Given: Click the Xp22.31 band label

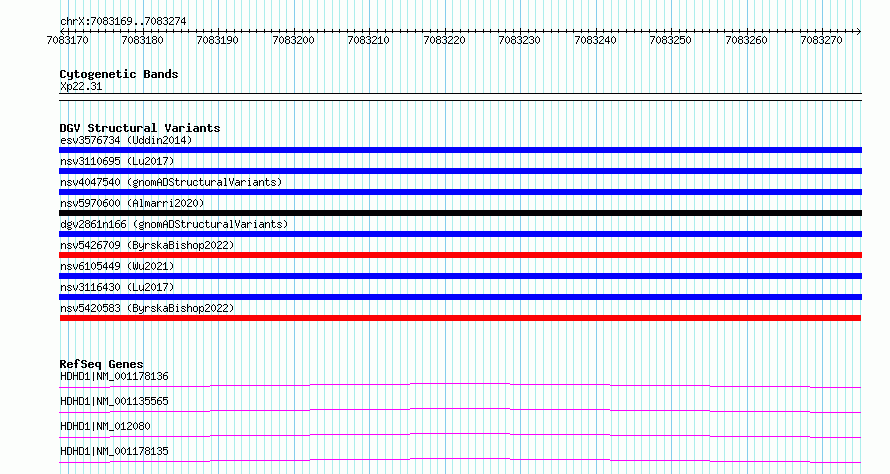Looking at the screenshot, I should [81, 86].
